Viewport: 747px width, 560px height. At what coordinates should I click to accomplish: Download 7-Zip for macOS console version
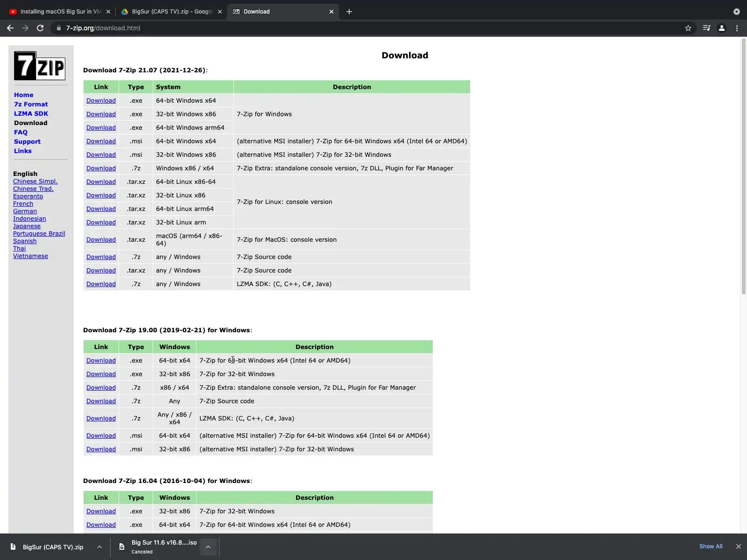101,240
